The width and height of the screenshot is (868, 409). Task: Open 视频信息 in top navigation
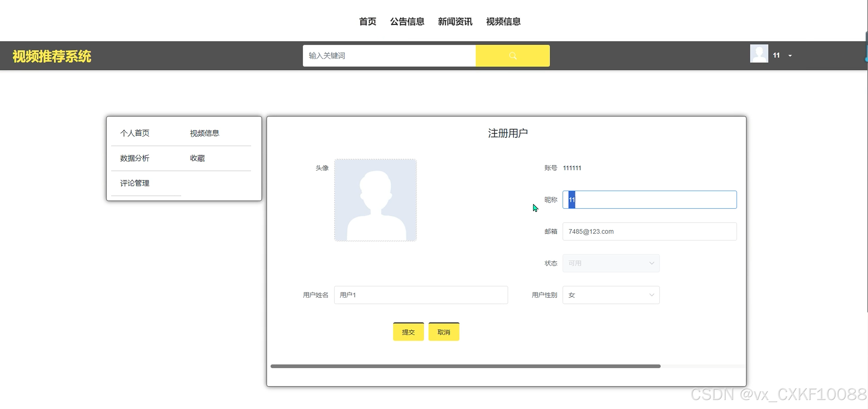(503, 22)
